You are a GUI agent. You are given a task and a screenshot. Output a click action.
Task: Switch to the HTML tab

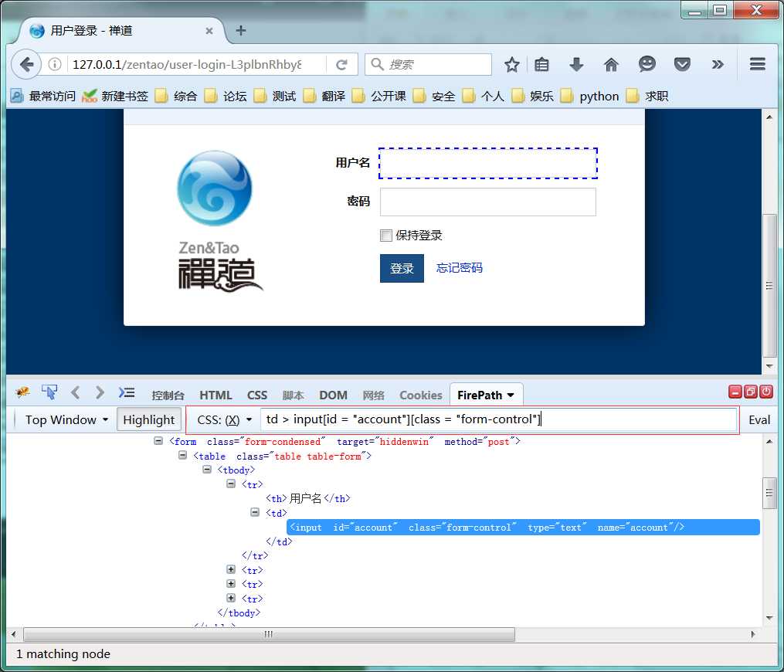pos(216,395)
